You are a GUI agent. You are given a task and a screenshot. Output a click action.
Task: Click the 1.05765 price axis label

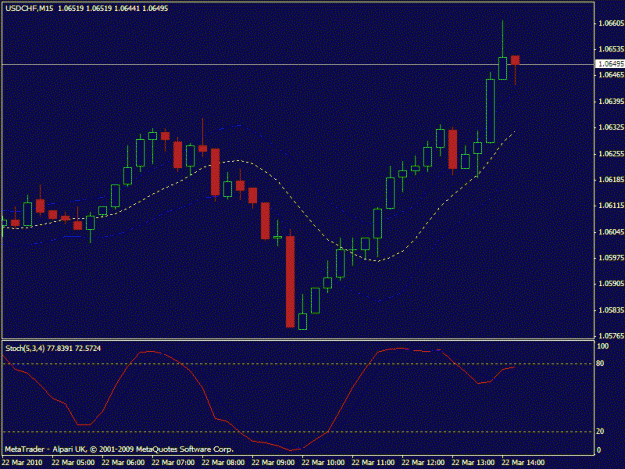point(611,336)
